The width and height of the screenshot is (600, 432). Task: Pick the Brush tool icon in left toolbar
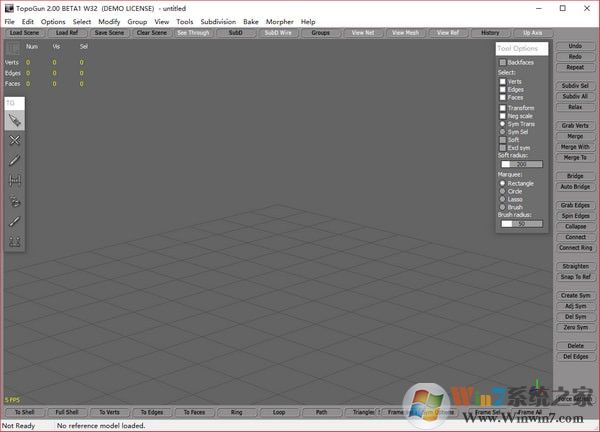(x=14, y=201)
